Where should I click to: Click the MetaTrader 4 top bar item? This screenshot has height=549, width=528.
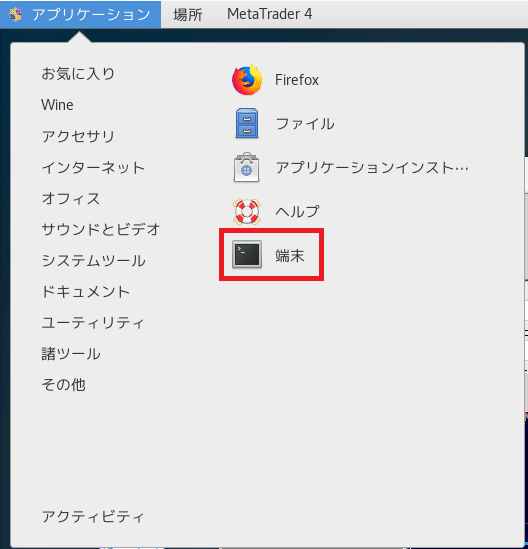[x=269, y=14]
